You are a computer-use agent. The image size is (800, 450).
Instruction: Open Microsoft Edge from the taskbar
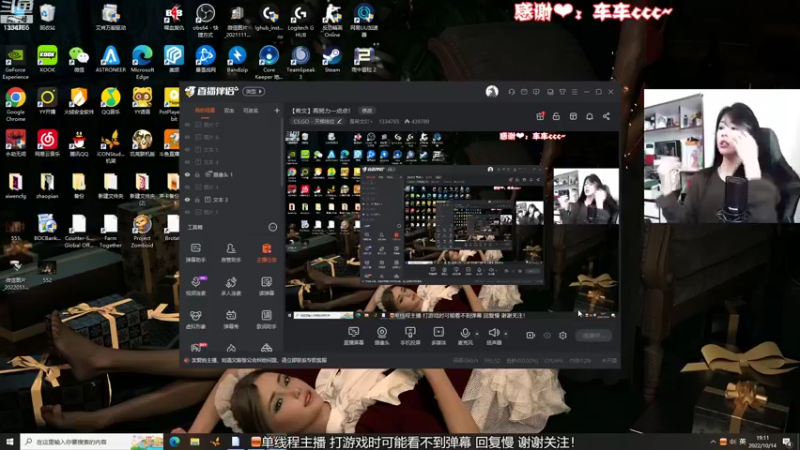pyautogui.click(x=174, y=442)
